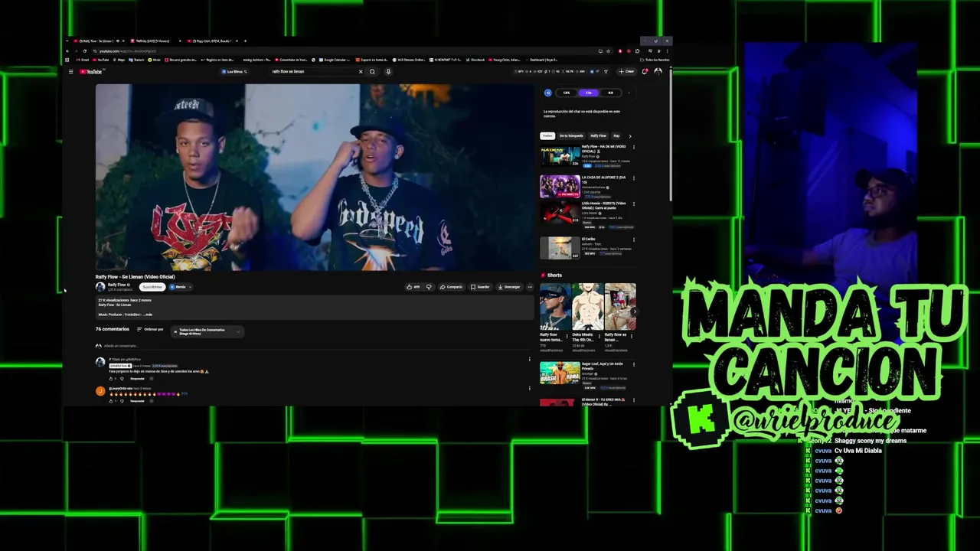Like the video (499 likes)
The image size is (980, 551).
pos(413,287)
